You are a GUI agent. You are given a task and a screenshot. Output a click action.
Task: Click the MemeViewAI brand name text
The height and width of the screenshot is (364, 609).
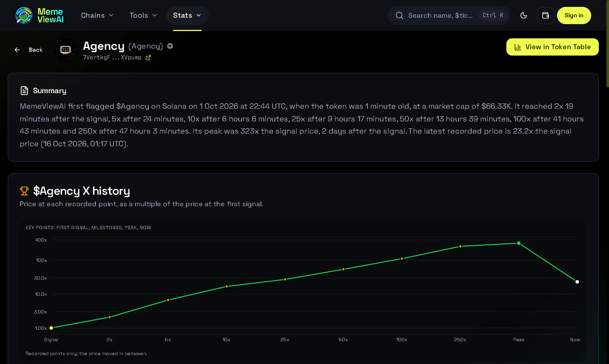pos(50,15)
